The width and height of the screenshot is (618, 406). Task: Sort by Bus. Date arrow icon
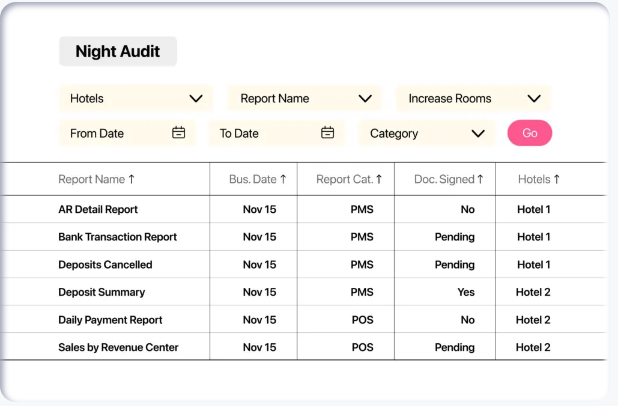tap(283, 180)
